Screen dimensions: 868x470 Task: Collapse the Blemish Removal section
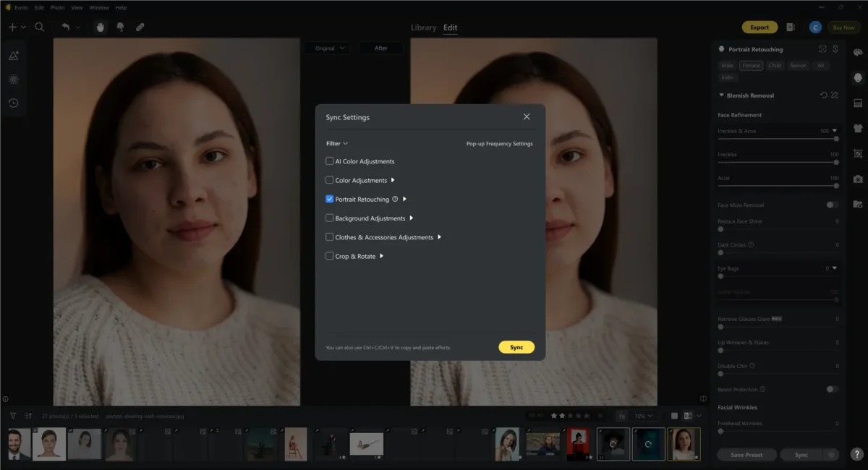coord(721,95)
